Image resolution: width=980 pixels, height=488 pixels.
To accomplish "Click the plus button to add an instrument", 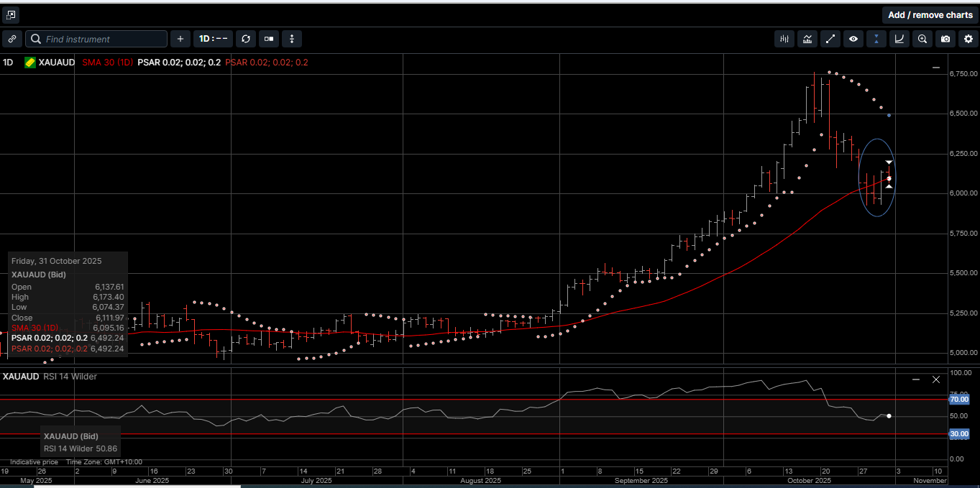I will pyautogui.click(x=180, y=39).
